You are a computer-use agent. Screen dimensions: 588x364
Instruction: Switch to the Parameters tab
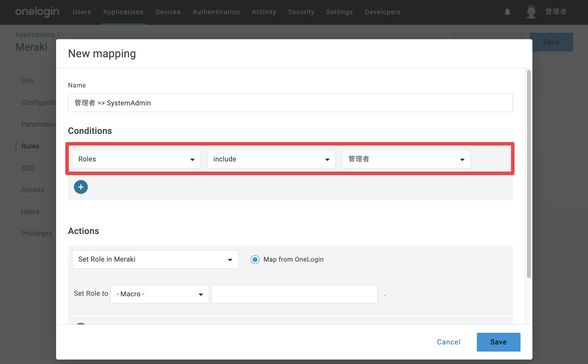tap(39, 124)
